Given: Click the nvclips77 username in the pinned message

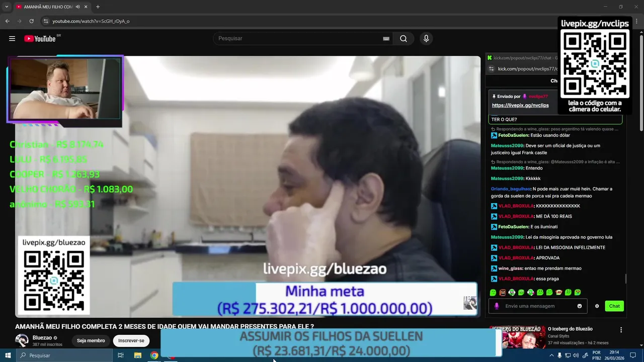Looking at the screenshot, I should pyautogui.click(x=538, y=97).
